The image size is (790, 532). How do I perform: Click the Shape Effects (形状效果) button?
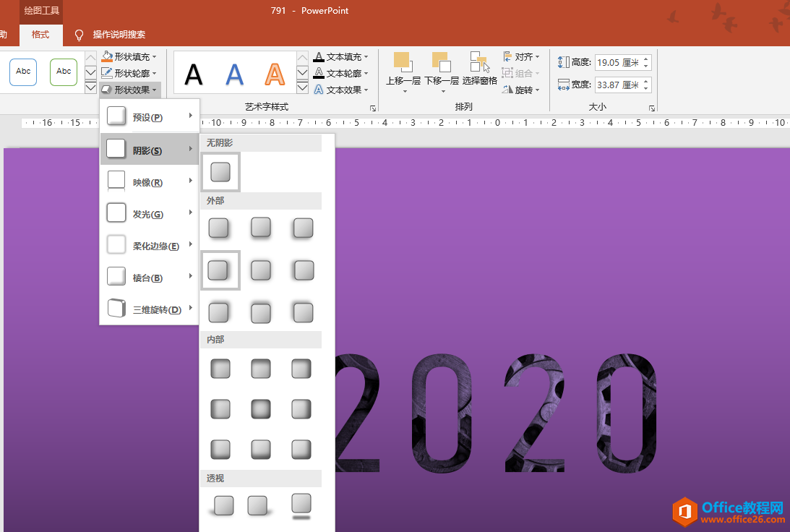coord(129,90)
